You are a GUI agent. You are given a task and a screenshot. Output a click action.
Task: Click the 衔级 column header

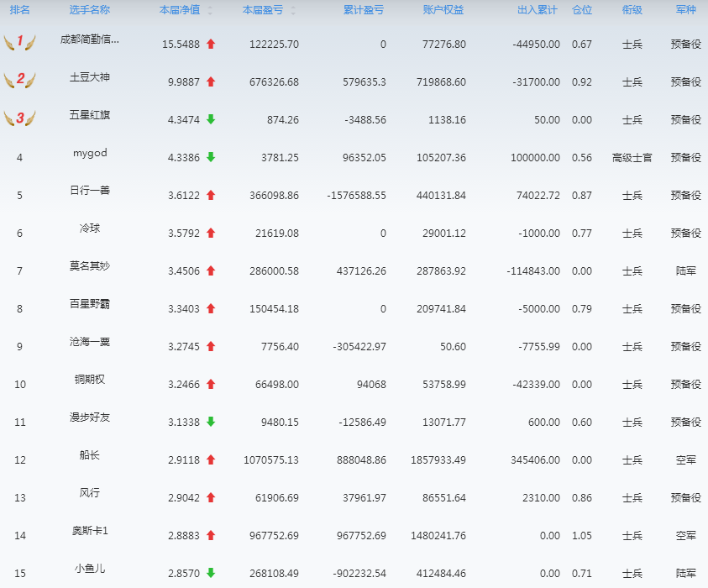(x=632, y=10)
